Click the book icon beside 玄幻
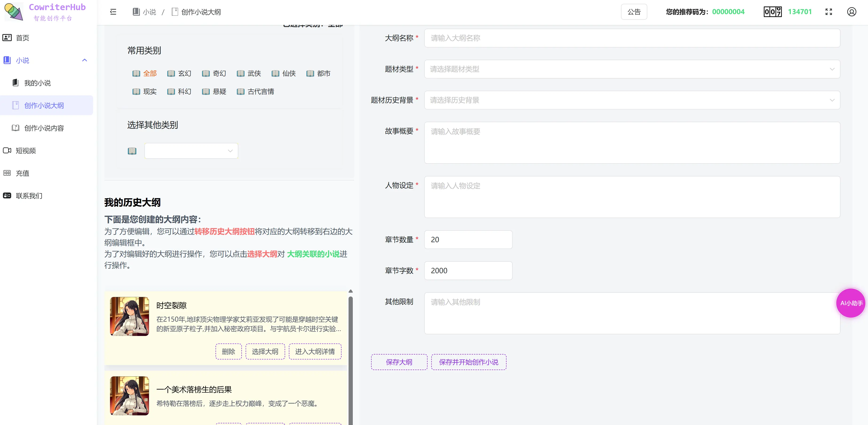The height and width of the screenshot is (425, 868). [171, 73]
